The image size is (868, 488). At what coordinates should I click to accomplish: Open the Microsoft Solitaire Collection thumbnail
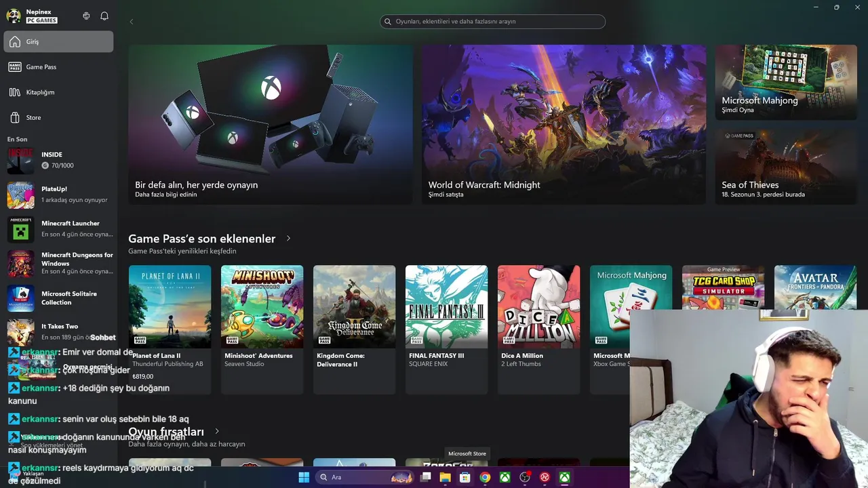tap(20, 298)
